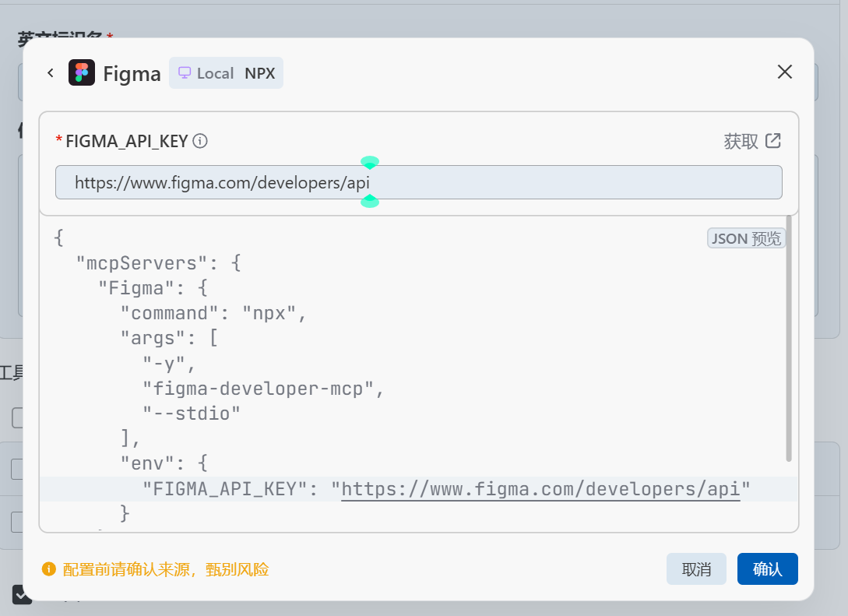Open the FIGMA_API_KEY info tooltip icon

click(200, 141)
